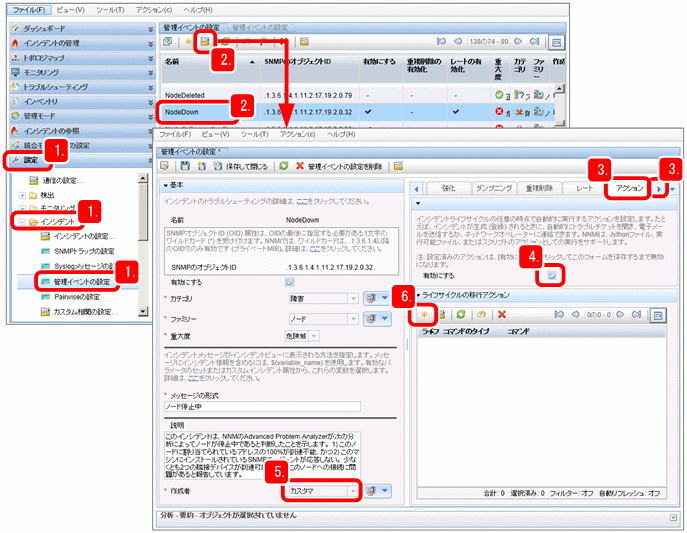Image resolution: width=687 pixels, height=533 pixels.
Task: Toggle 有効にする checkbox in 基本 section
Action: [x=290, y=282]
